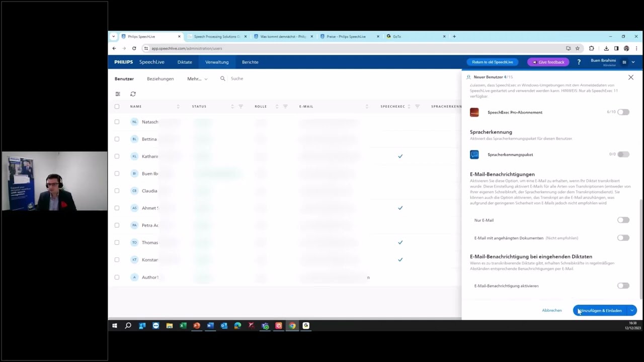Click the BI user avatar
This screenshot has width=644, height=362.
[x=624, y=62]
